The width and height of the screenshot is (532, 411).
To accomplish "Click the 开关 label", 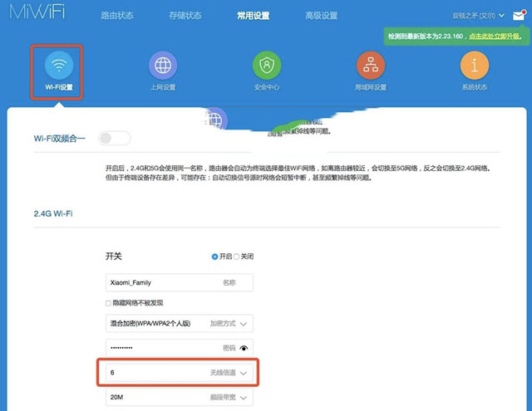I will (114, 257).
